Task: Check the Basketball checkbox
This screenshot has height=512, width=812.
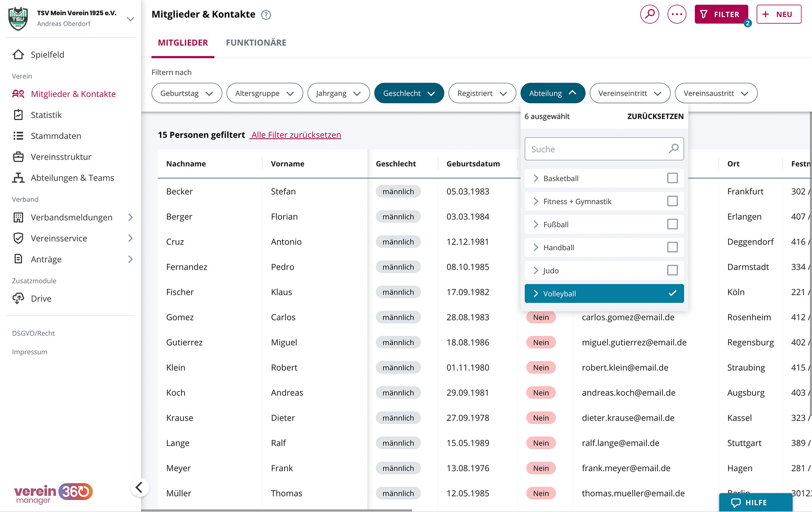Action: [x=672, y=178]
